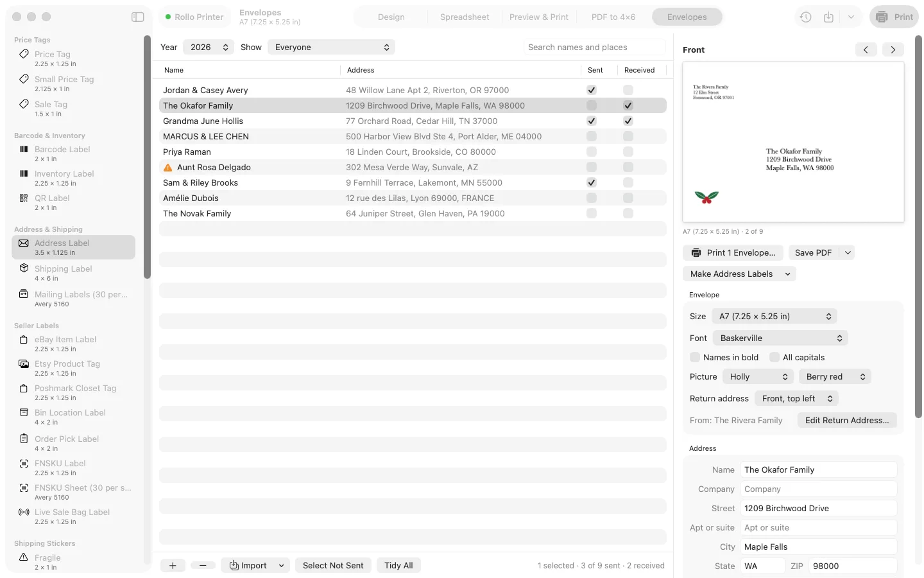Mark The Novak Family as Received
This screenshot has height=578, width=924.
click(x=628, y=213)
